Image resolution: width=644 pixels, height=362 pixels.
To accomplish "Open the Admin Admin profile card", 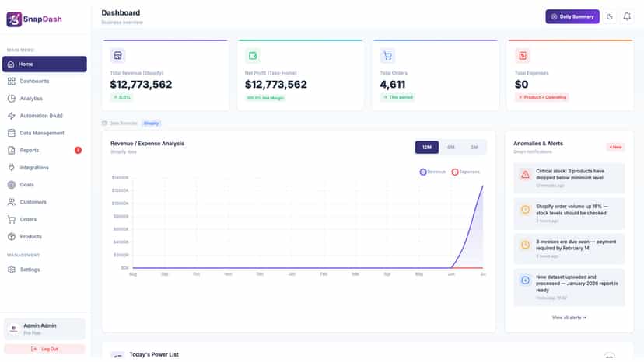I will [x=44, y=329].
